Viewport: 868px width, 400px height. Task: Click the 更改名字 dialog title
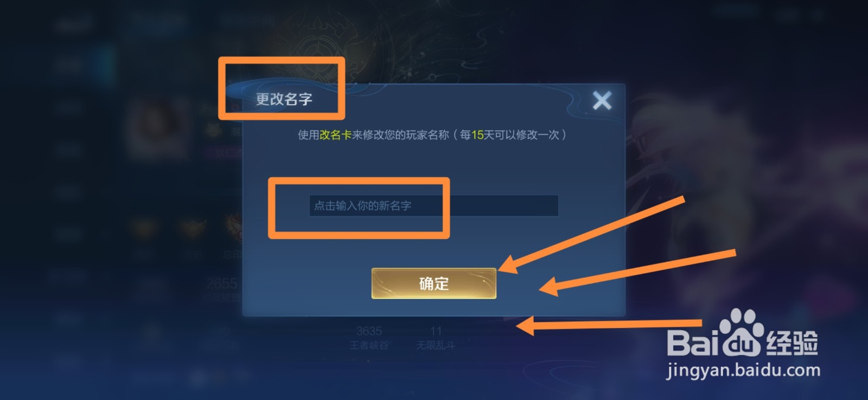[284, 99]
